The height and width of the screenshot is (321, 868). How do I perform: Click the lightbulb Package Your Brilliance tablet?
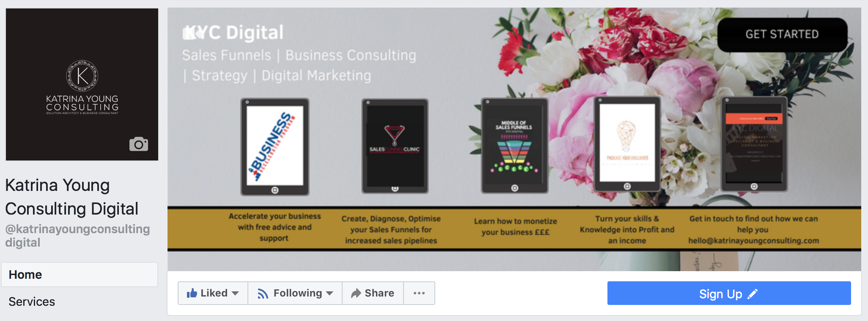coord(627,144)
